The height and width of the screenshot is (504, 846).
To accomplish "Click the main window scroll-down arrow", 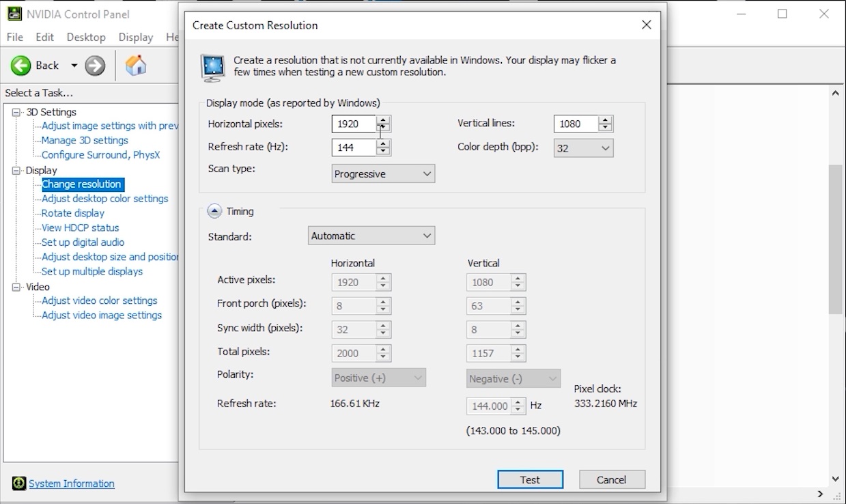I will (x=835, y=479).
